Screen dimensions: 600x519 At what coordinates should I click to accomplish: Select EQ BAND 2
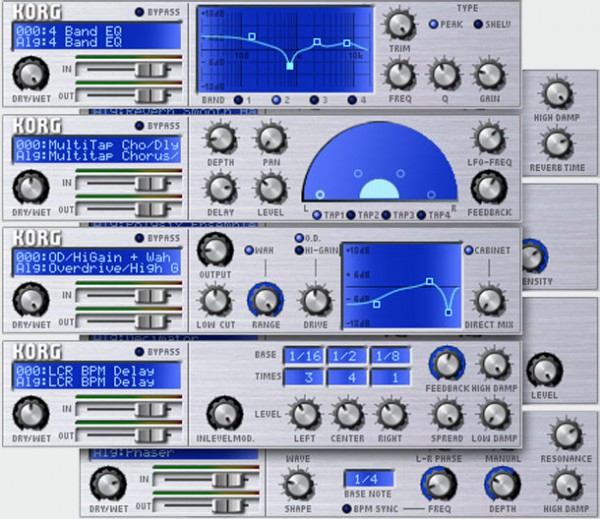point(276,100)
